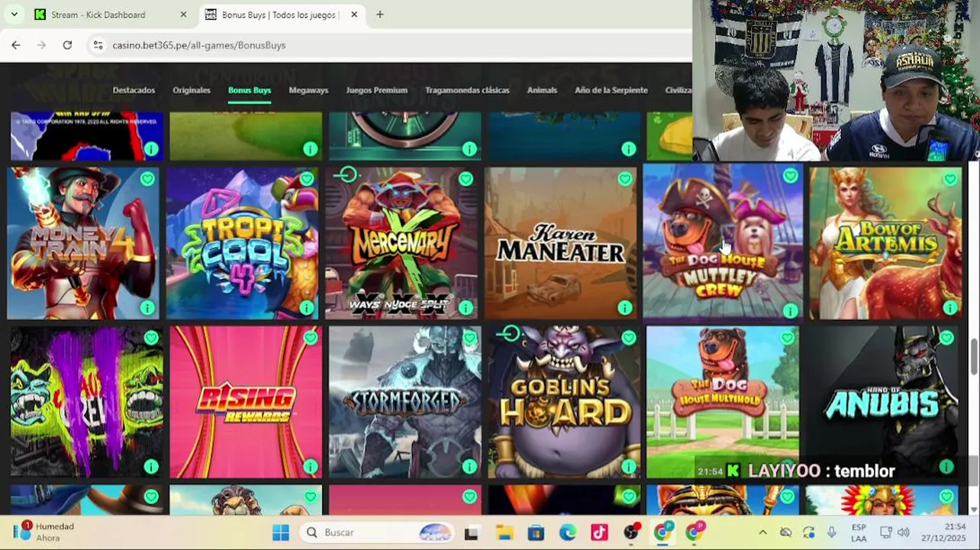
Task: Toggle favorite heart on Mercenary X
Action: 466,179
